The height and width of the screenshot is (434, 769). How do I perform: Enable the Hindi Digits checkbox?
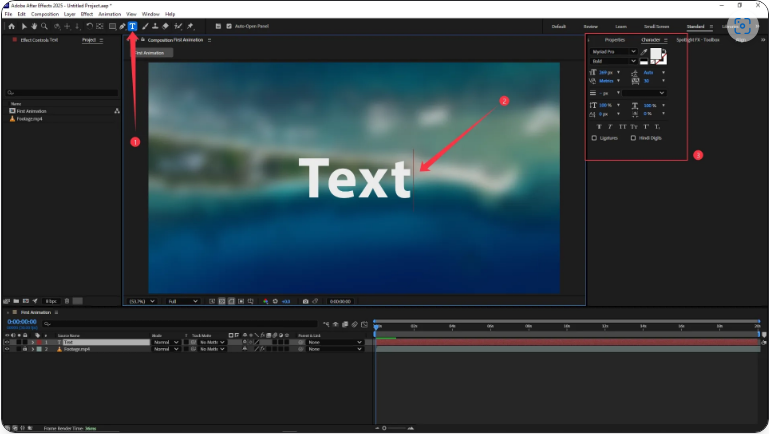click(633, 138)
